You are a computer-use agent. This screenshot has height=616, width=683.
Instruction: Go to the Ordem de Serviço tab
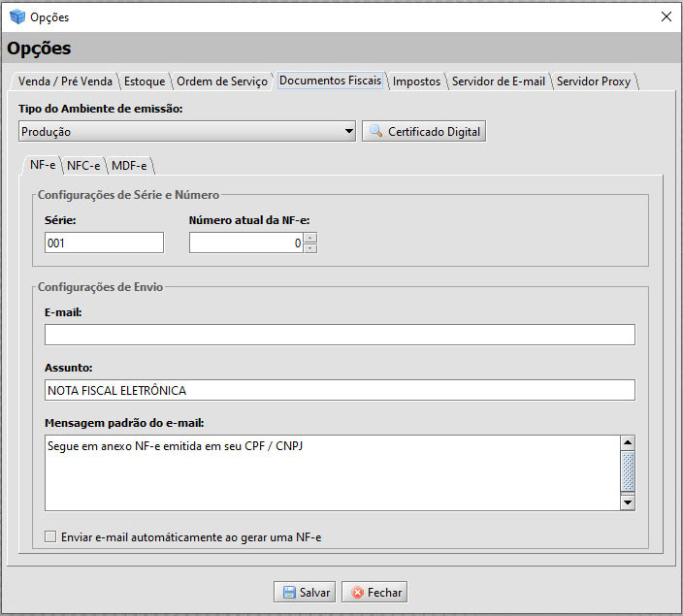pyautogui.click(x=222, y=81)
